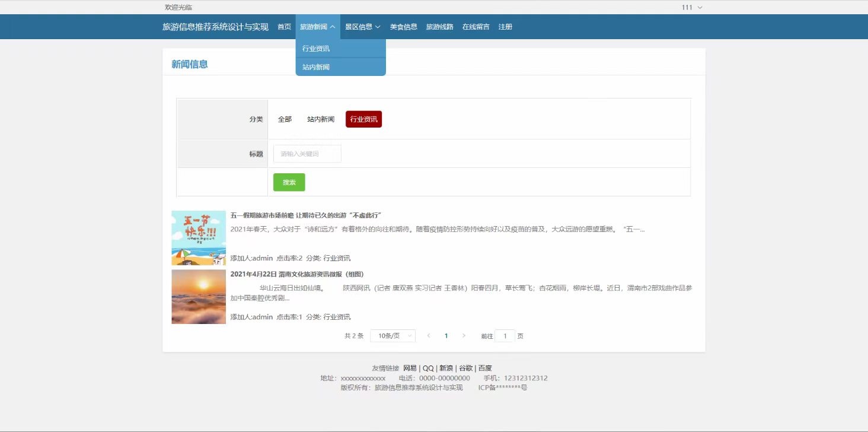Select page 1 in pagination
The height and width of the screenshot is (432, 868).
pos(446,336)
